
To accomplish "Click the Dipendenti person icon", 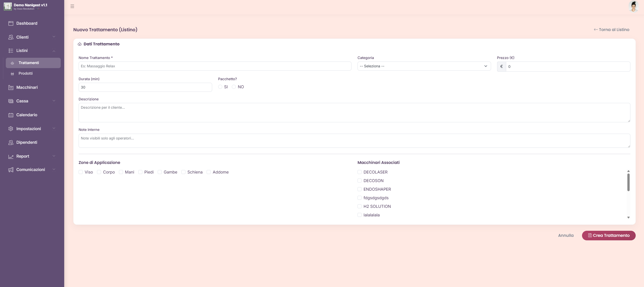I will click(11, 142).
